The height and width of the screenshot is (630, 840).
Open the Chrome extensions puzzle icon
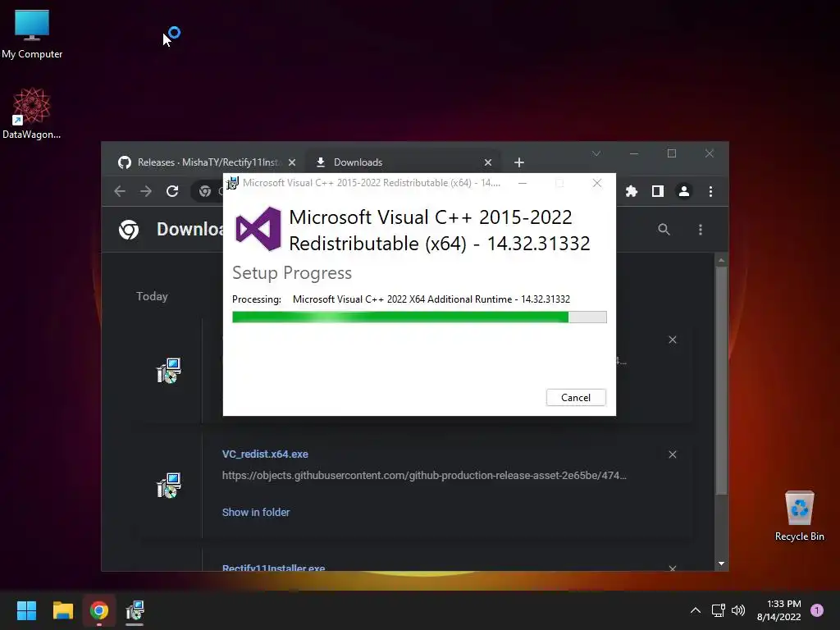tap(632, 191)
